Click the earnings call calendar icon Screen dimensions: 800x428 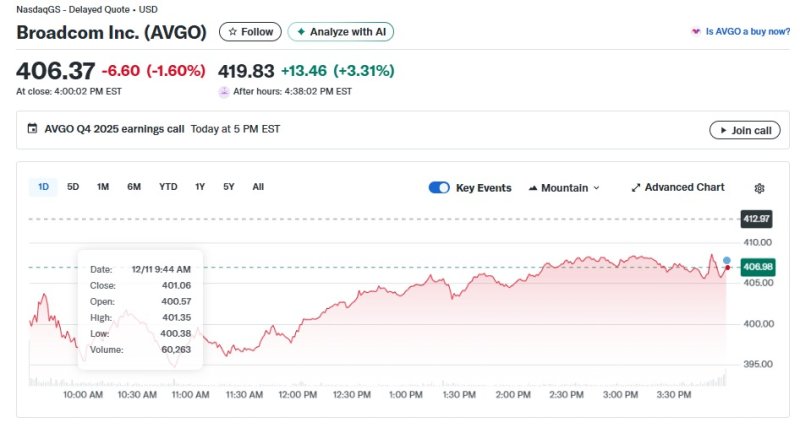(32, 129)
